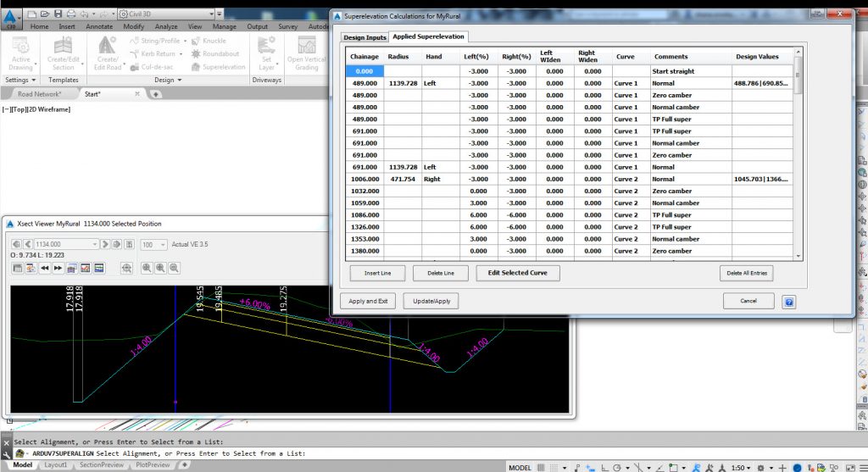This screenshot has width=868, height=472.
Task: Click the Plot printer icon
Action: click(x=71, y=14)
